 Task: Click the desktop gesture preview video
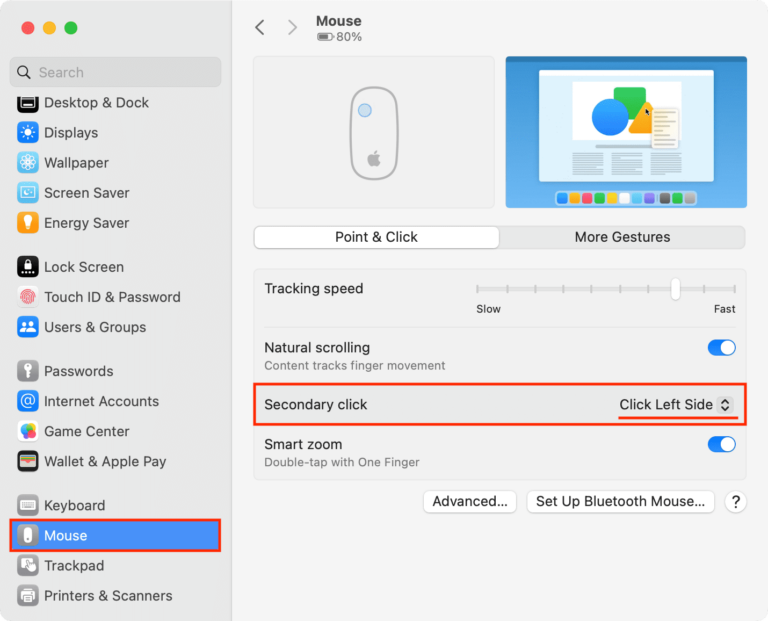(626, 132)
